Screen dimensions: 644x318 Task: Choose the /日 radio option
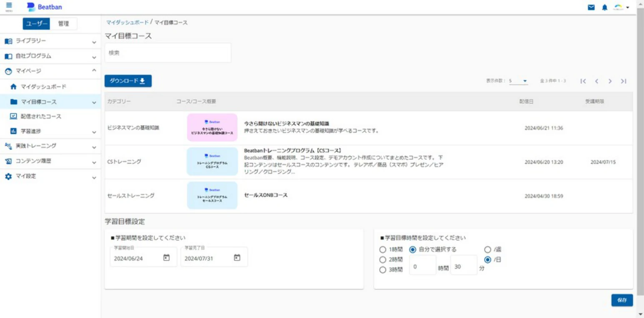tap(487, 260)
